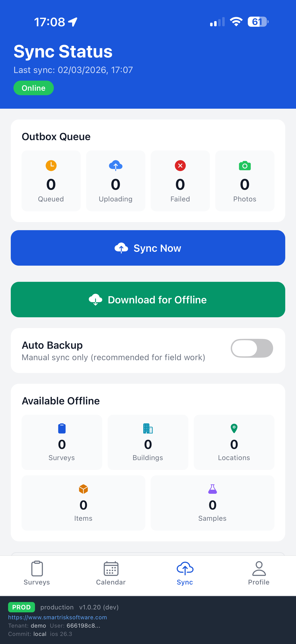Image resolution: width=296 pixels, height=644 pixels.
Task: Tap the battery indicator showing 61
Action: tap(258, 22)
